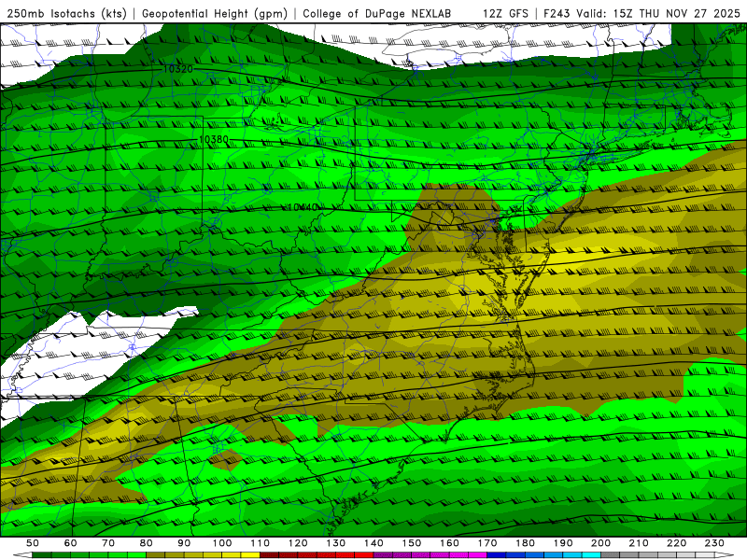Click the '250mb Isotachs (kts)' title text
The width and height of the screenshot is (747, 560).
pos(66,14)
